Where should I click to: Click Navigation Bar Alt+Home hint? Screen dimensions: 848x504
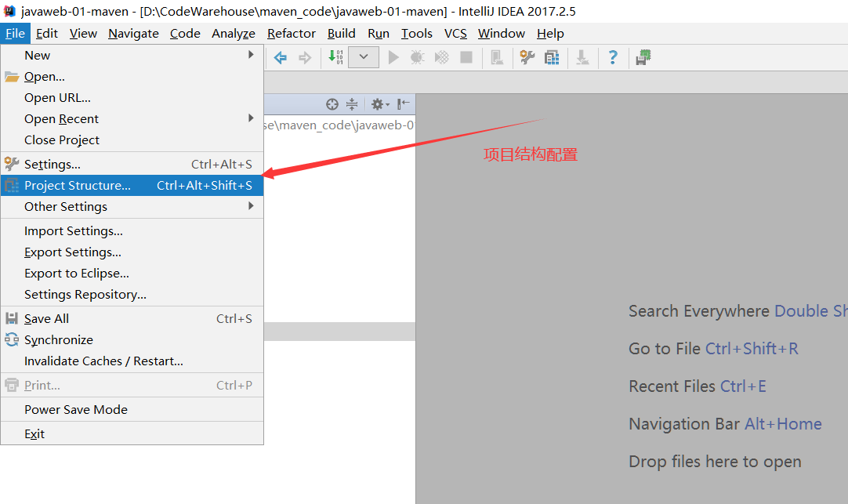tap(725, 424)
